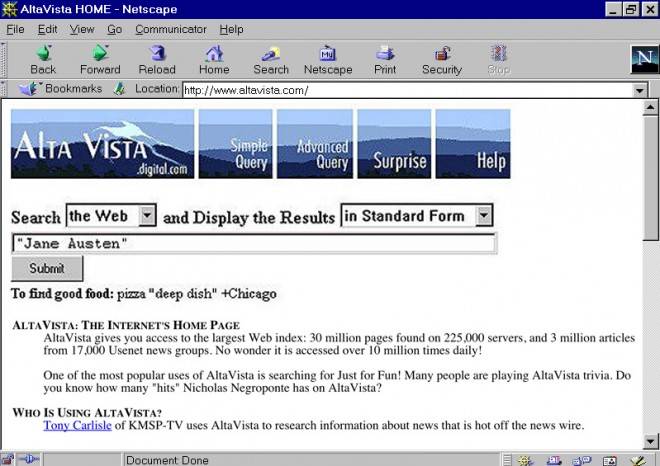Click the Advanced Query banner
This screenshot has height=466, width=660.
pyautogui.click(x=315, y=144)
